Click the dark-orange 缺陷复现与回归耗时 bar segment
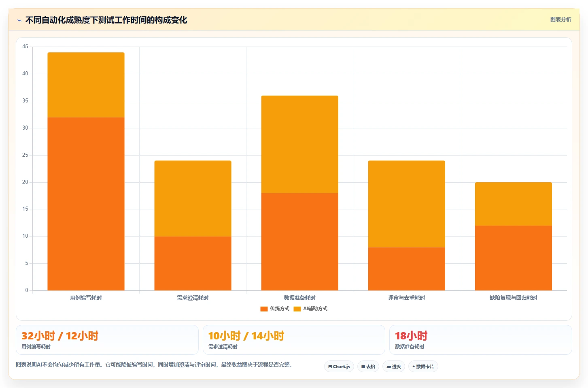This screenshot has height=388, width=588. 513,258
